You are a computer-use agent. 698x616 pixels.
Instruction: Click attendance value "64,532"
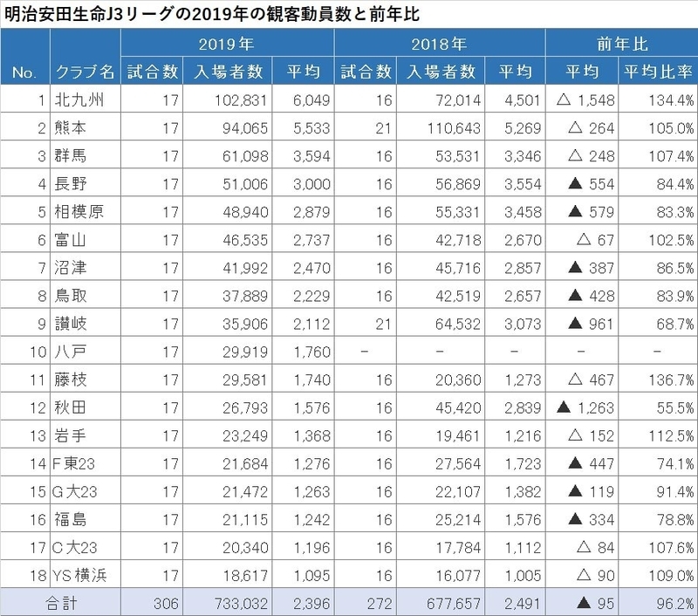[458, 324]
